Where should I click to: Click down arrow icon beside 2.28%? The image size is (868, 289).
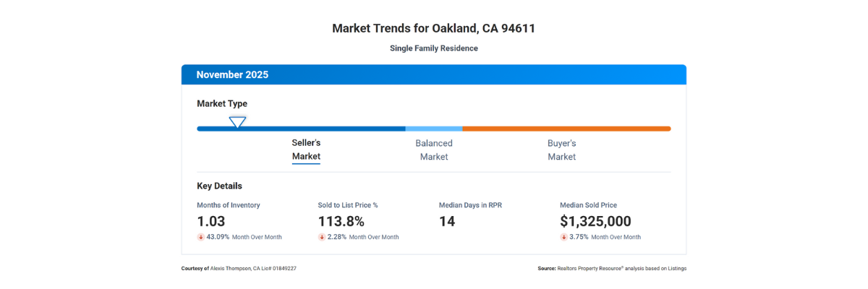[x=322, y=237]
